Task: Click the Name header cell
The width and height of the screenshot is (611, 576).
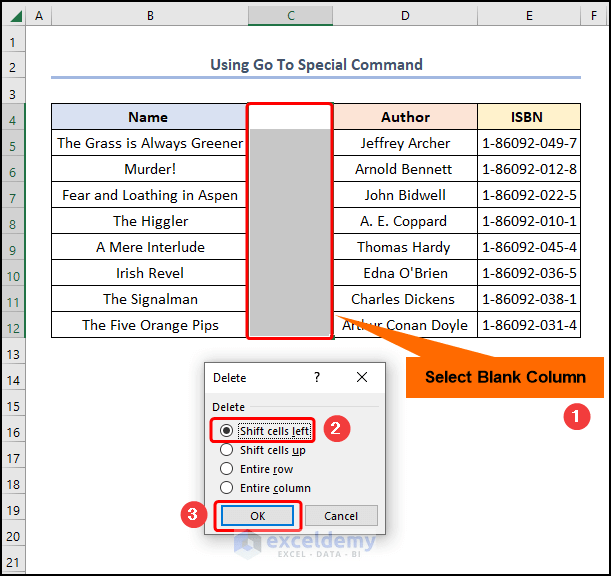Action: coord(148,117)
